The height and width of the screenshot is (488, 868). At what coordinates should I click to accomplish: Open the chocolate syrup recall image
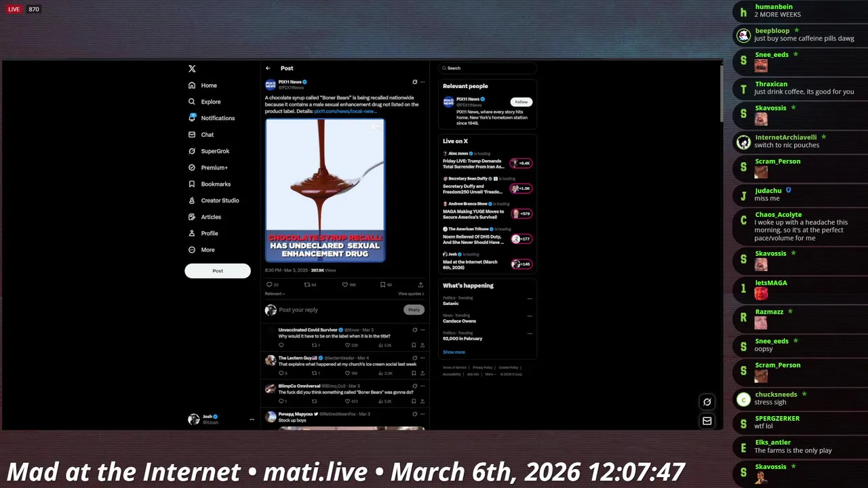[x=325, y=190]
